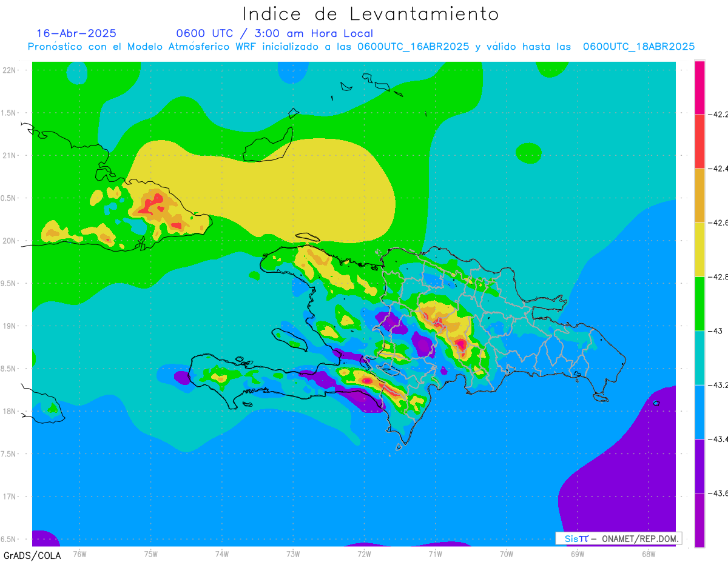Click the 'ONAMET/REP.DOM.' label box
728x562 pixels.
click(x=618, y=538)
